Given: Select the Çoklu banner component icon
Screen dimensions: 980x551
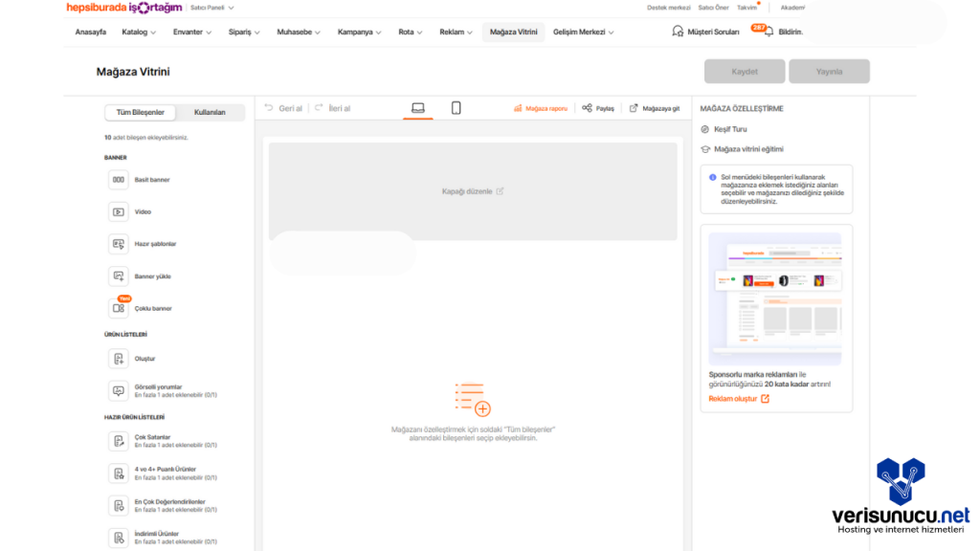Looking at the screenshot, I should coord(118,309).
